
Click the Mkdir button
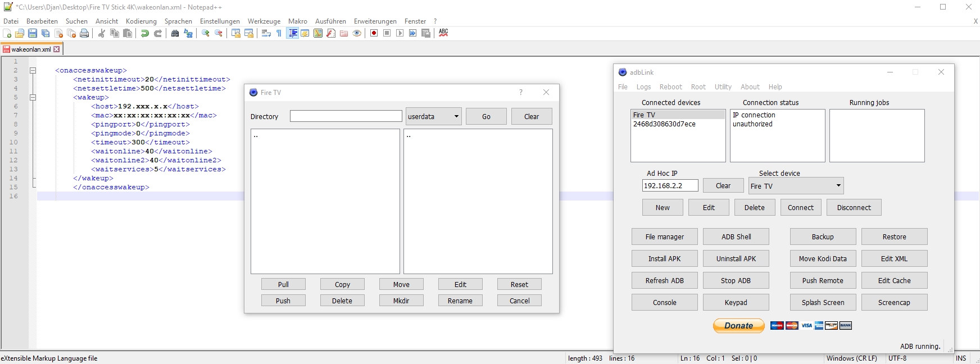[x=401, y=301]
